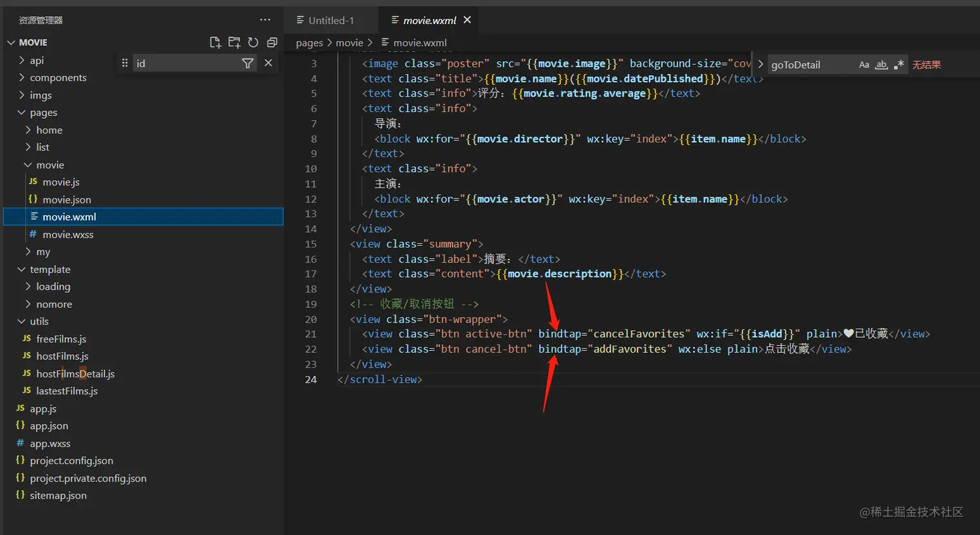This screenshot has height=535, width=980.
Task: Click the cancelFavorites handler name on line 21
Action: click(x=639, y=334)
